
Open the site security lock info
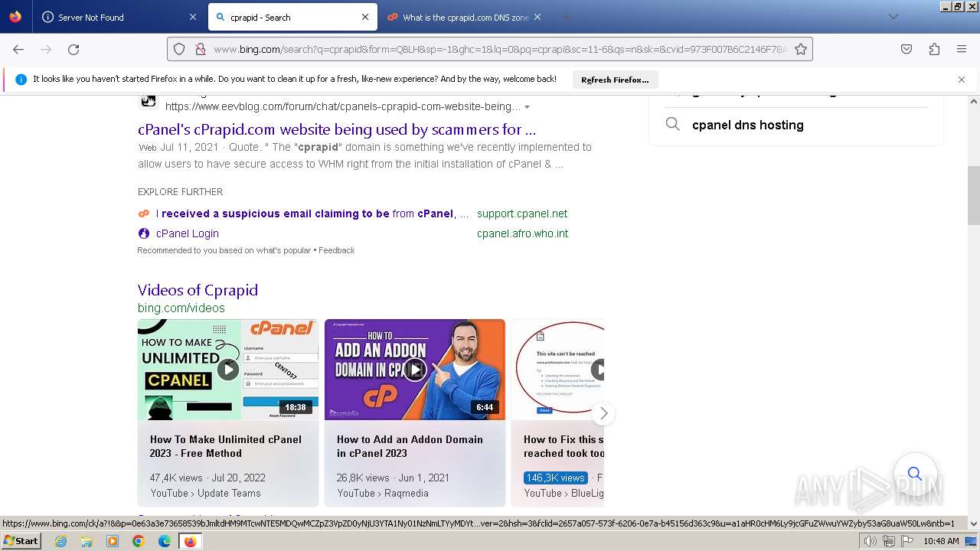pos(200,49)
